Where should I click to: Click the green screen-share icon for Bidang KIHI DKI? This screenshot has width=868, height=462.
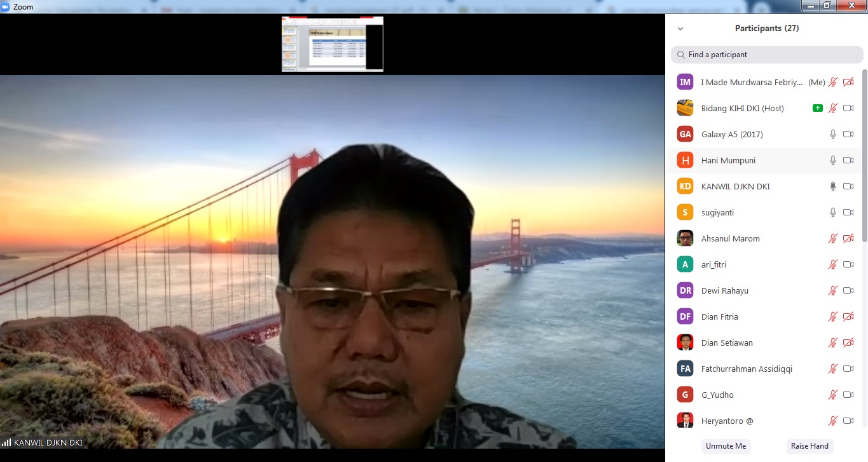817,108
